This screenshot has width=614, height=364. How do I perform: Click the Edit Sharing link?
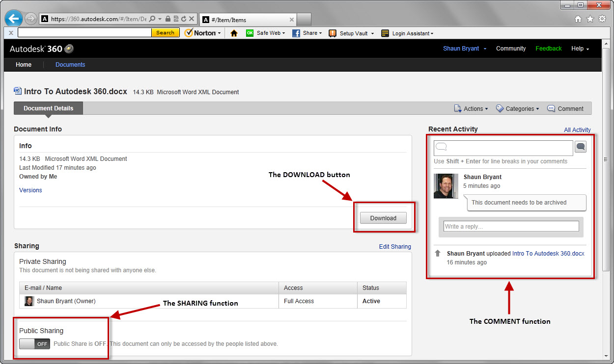coord(395,247)
